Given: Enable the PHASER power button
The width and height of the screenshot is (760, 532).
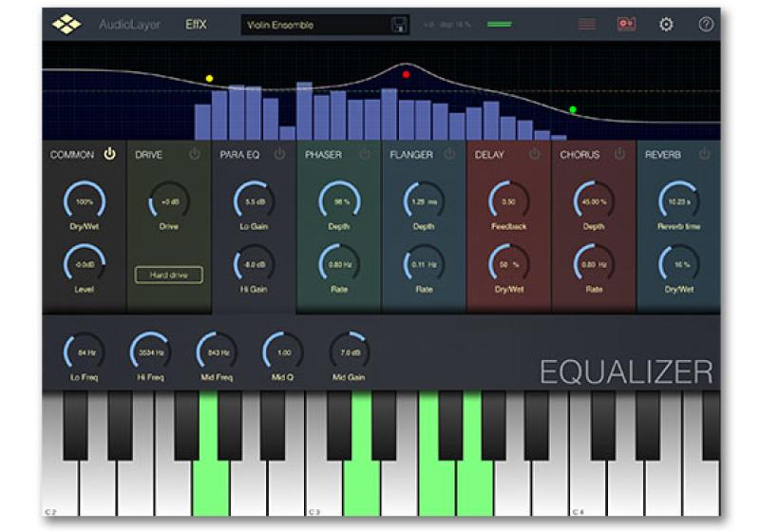Looking at the screenshot, I should [x=365, y=154].
